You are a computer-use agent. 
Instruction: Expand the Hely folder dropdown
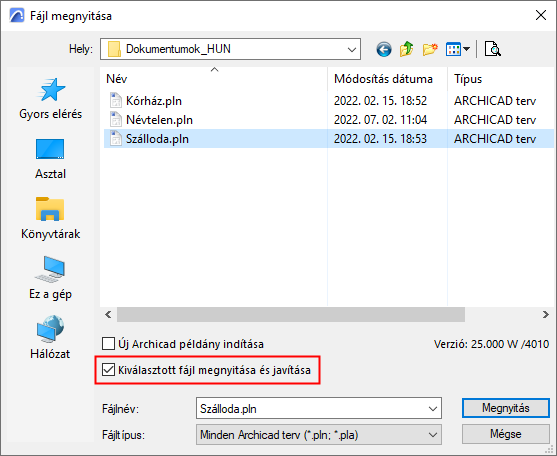[x=352, y=49]
